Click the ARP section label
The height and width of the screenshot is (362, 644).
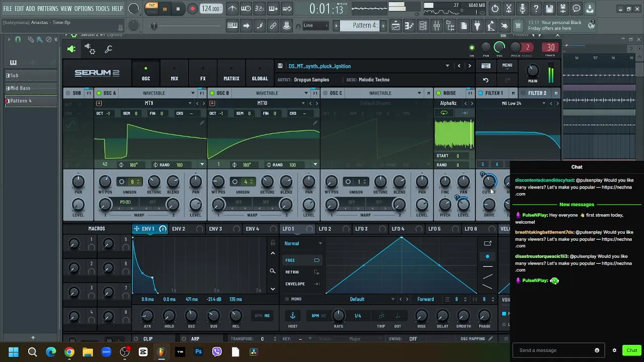(x=195, y=339)
